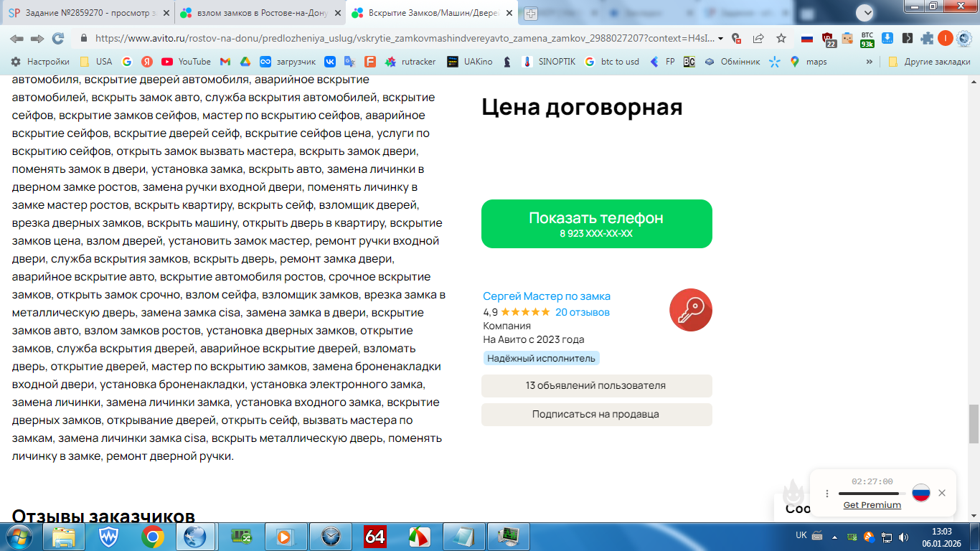Open the three-dot menu on recorder widget
The width and height of the screenshot is (980, 551).
[826, 494]
